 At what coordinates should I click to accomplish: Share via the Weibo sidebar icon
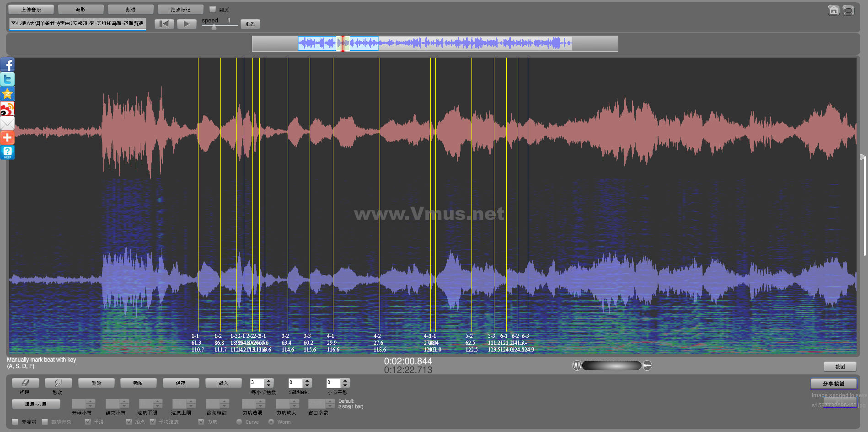(7, 109)
